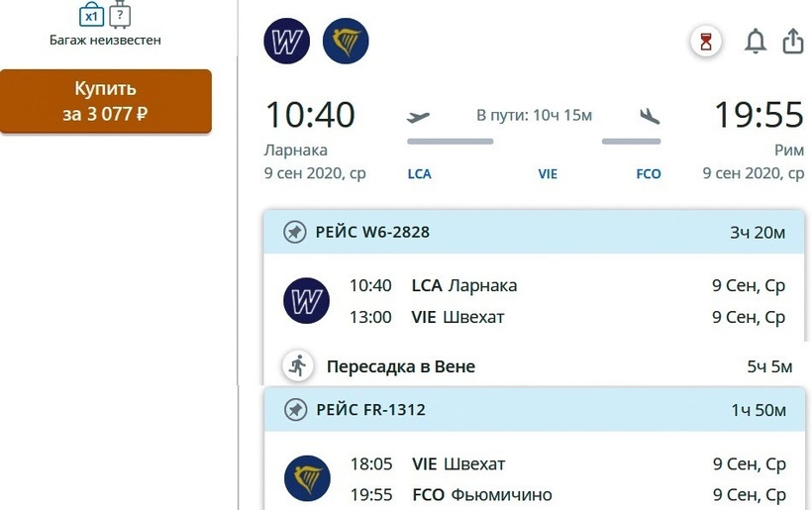Click the Wizz Air logo at top
The width and height of the screenshot is (812, 510).
tap(287, 42)
